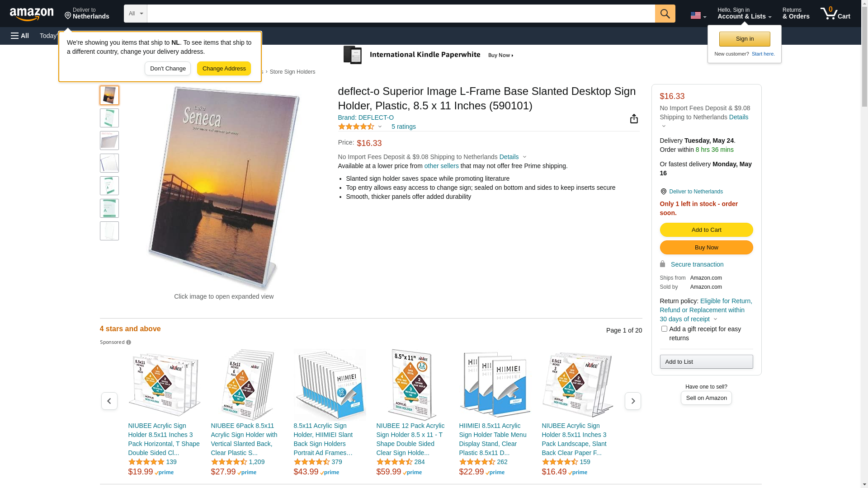Click the US flag language selector

tap(698, 15)
